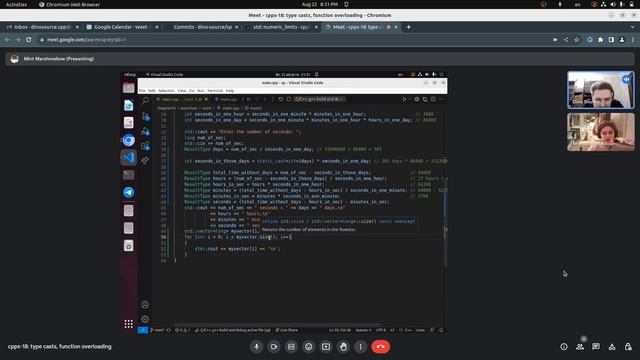
Task: Open the Activities panel in Meet
Action: click(x=612, y=347)
